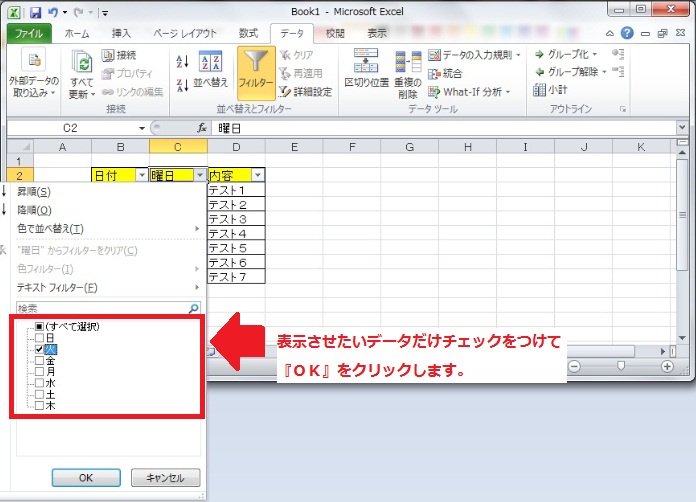Check the 土 checkbox in filter list
Image resolution: width=696 pixels, height=502 pixels.
pyautogui.click(x=39, y=394)
